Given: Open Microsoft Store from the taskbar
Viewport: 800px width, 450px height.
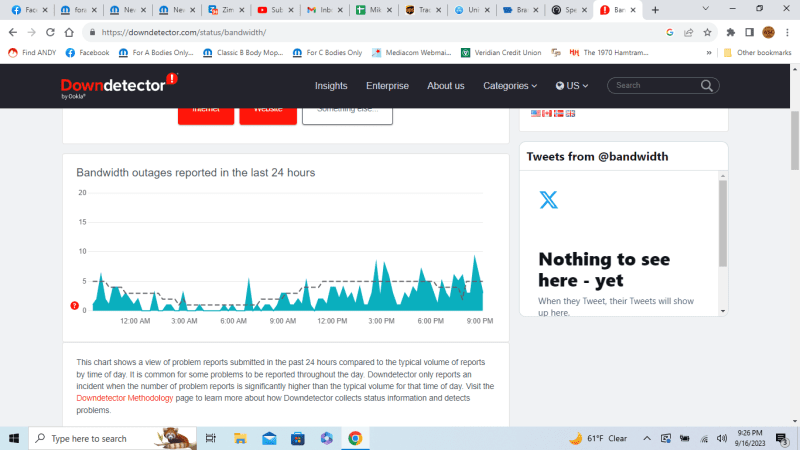Looking at the screenshot, I should [297, 438].
